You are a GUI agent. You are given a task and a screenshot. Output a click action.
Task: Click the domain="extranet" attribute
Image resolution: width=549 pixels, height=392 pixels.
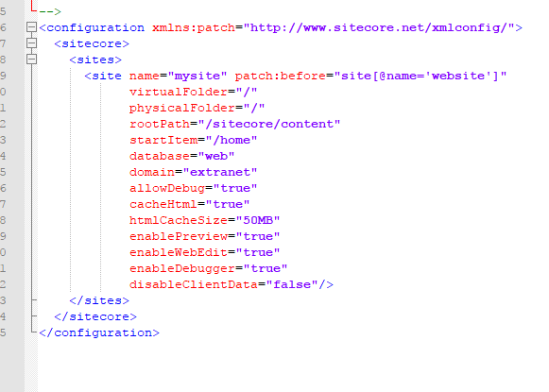[194, 172]
